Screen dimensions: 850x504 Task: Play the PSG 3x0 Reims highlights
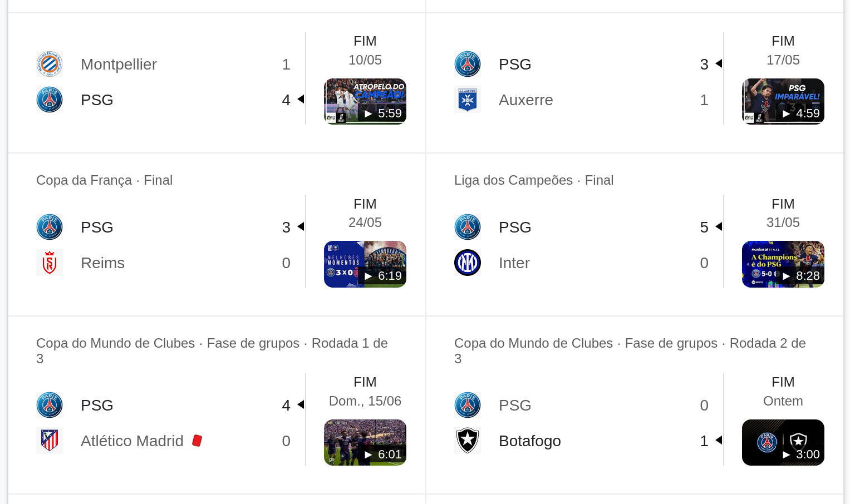(365, 264)
